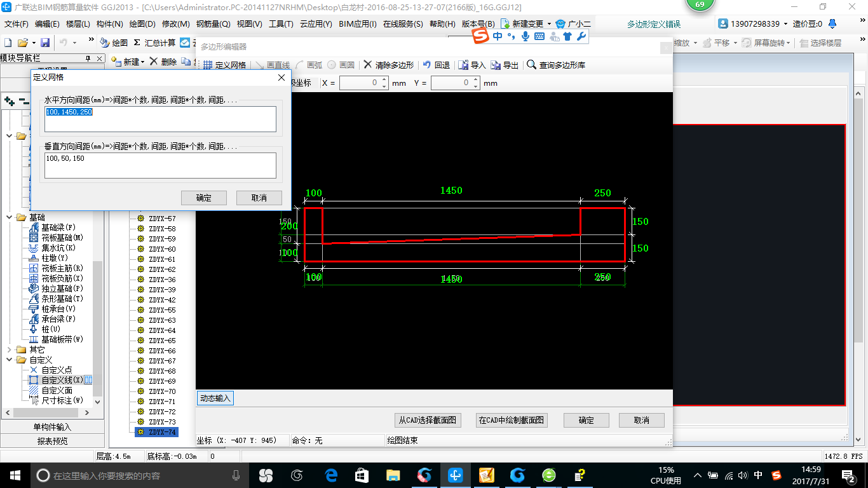Click the 删除 delete X icon
This screenshot has width=868, height=488.
tap(163, 62)
